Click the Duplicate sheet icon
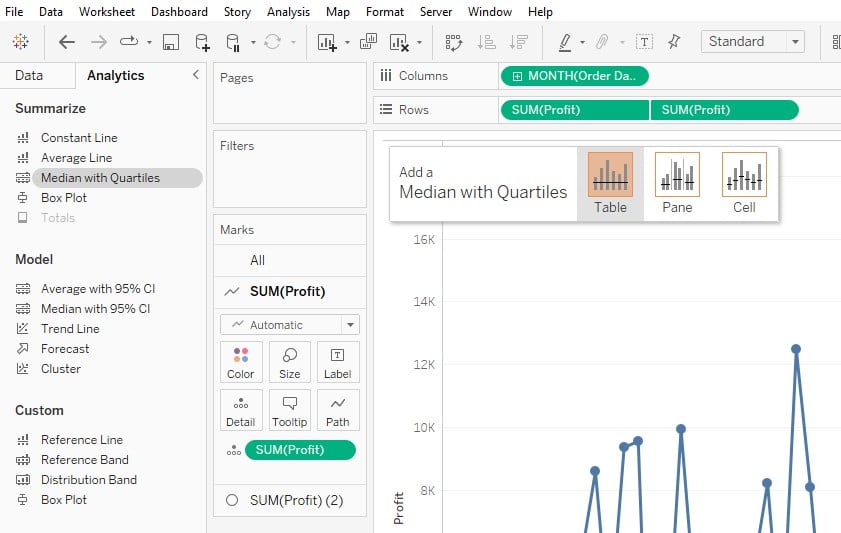841x533 pixels. pos(368,41)
